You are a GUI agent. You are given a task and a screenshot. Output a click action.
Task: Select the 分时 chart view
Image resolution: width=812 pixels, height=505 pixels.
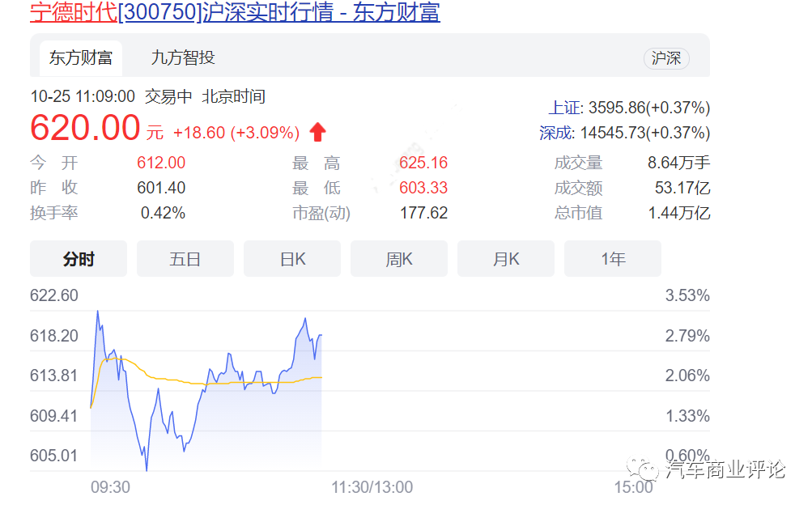click(x=79, y=259)
